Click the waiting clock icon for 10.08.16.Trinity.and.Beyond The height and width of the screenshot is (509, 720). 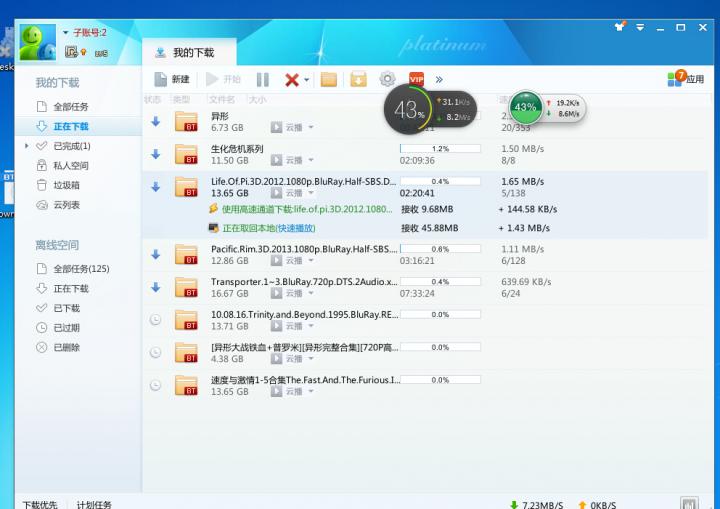coord(156,319)
